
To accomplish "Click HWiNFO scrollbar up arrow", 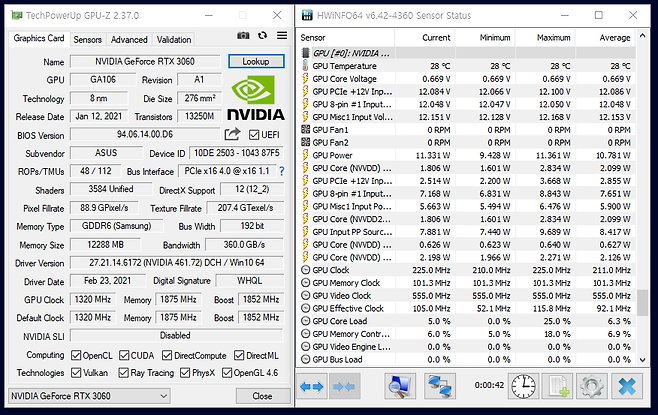I will 642,36.
